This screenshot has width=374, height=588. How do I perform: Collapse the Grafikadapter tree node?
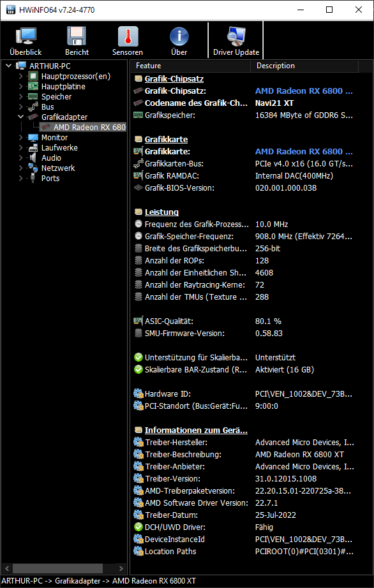[20, 117]
